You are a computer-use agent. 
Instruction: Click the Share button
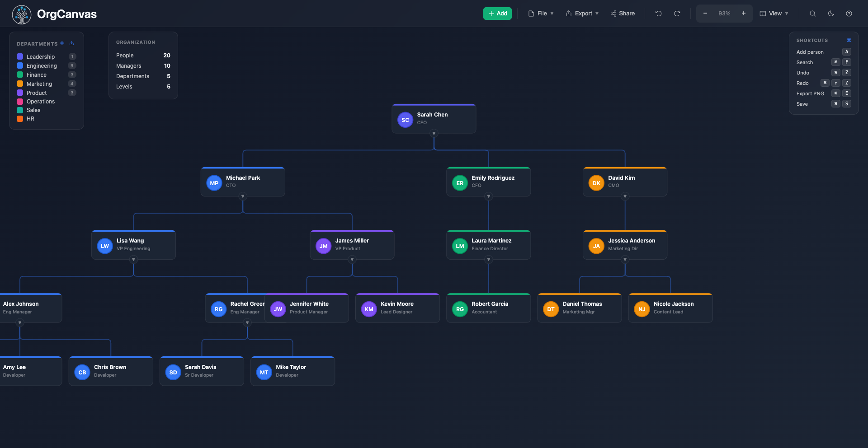[623, 14]
